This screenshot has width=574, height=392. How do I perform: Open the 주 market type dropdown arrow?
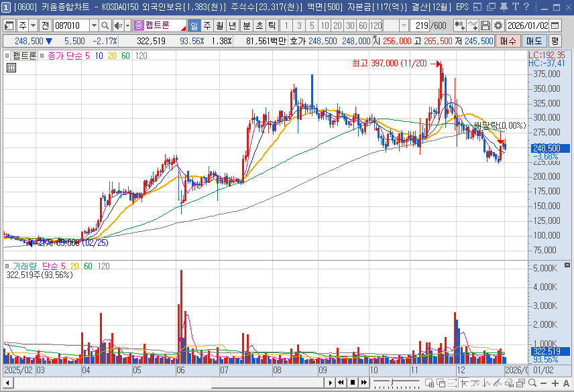[33, 25]
